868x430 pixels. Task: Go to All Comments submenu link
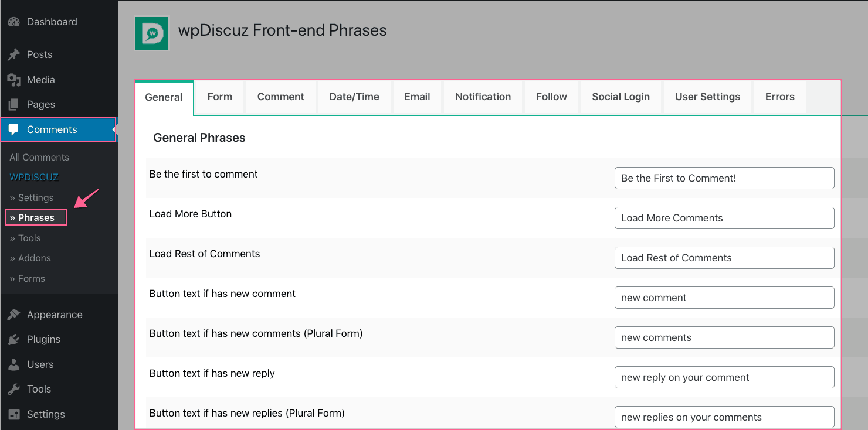[x=39, y=157]
